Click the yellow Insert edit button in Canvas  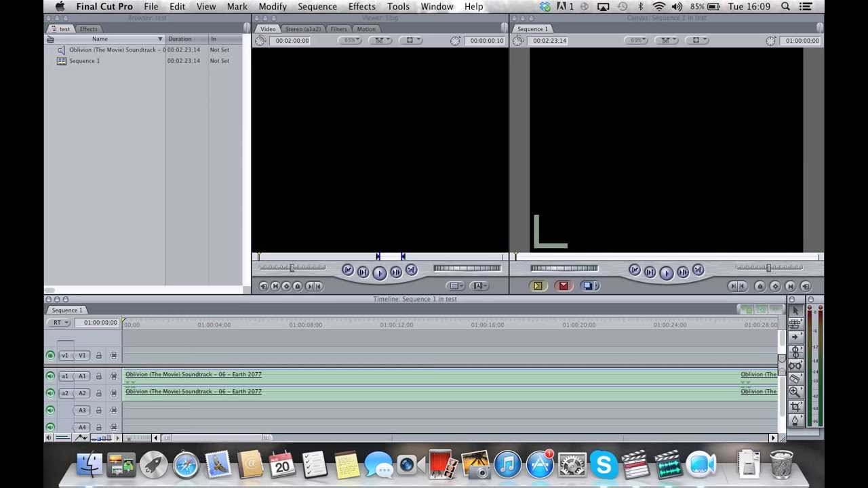(538, 286)
